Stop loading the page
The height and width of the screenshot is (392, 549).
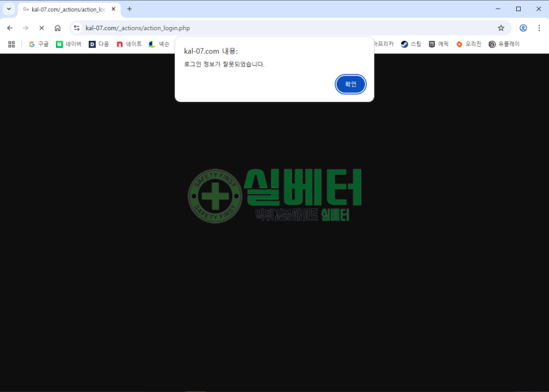pos(41,28)
